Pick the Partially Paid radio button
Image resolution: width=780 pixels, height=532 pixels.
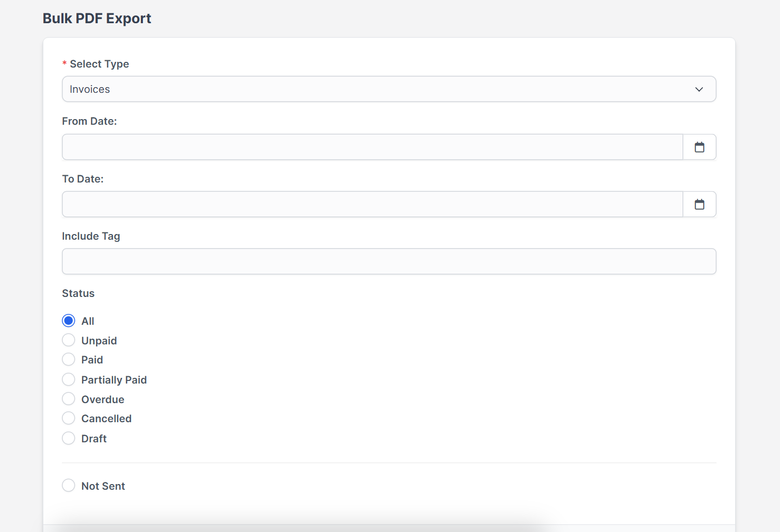69,379
